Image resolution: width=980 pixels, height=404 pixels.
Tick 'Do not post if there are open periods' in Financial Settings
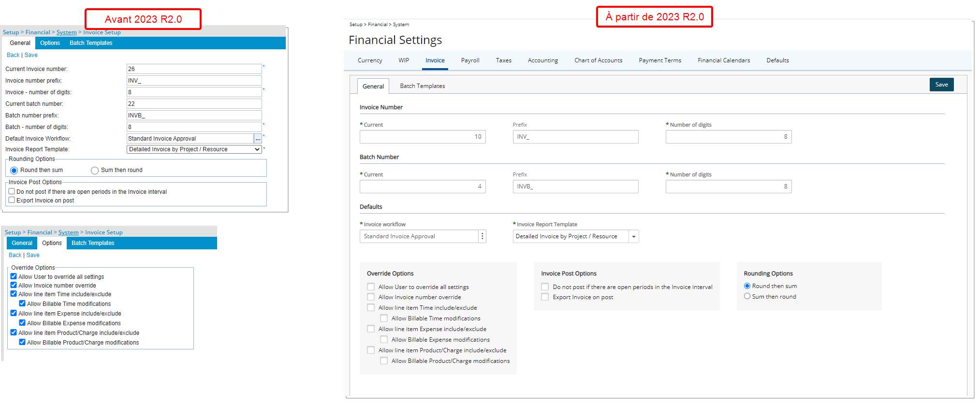click(x=545, y=287)
